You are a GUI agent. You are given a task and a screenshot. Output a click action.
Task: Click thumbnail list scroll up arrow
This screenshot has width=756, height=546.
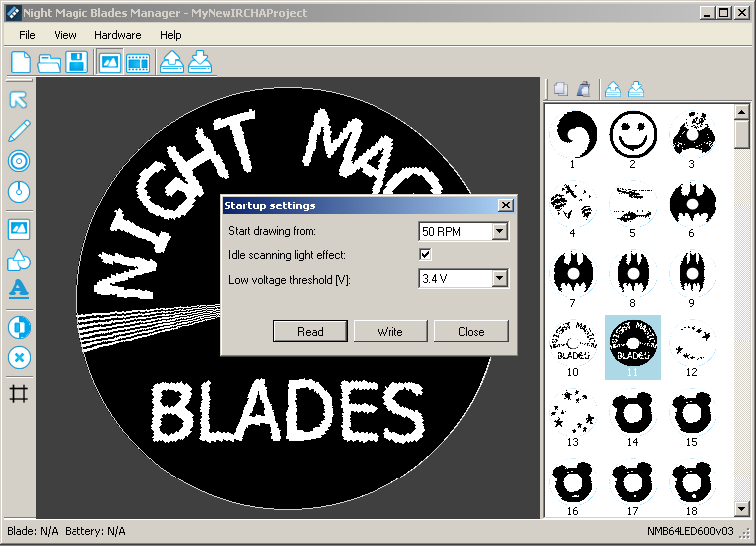click(x=741, y=113)
